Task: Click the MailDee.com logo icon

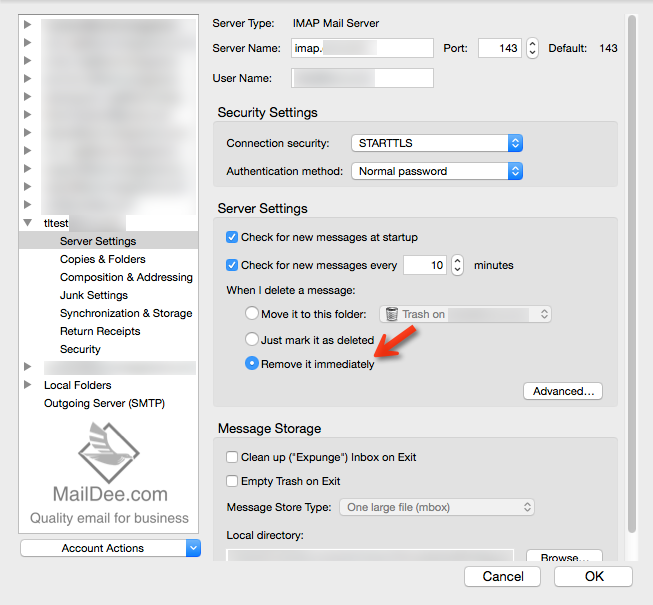Action: pyautogui.click(x=109, y=452)
